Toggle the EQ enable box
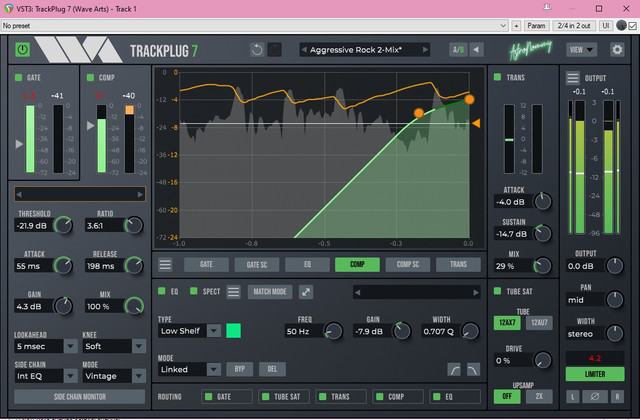 [162, 291]
